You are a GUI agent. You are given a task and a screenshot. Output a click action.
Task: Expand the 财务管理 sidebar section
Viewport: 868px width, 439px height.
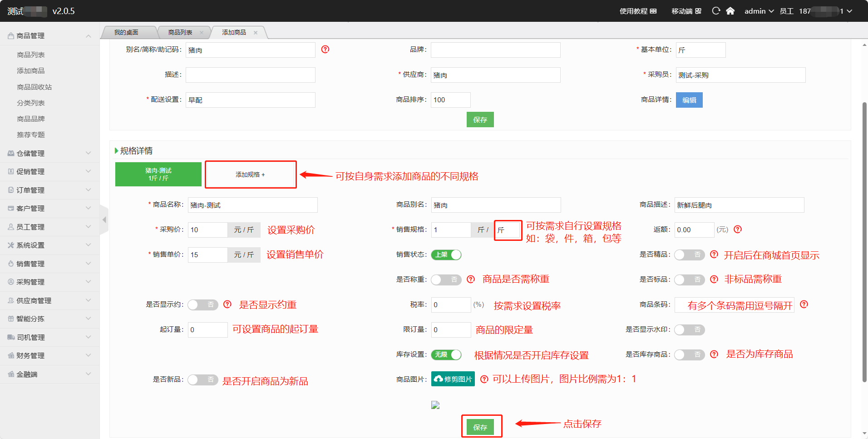pyautogui.click(x=49, y=356)
